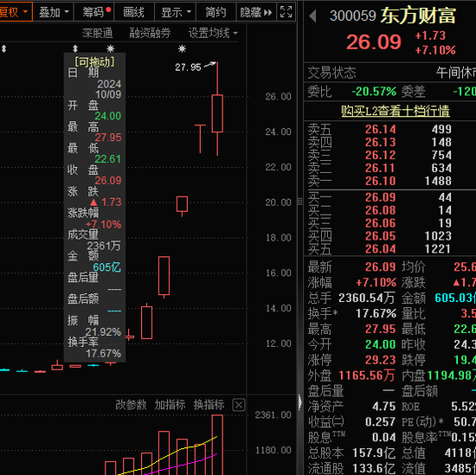Click the back arrow beside 300059

pyautogui.click(x=312, y=16)
